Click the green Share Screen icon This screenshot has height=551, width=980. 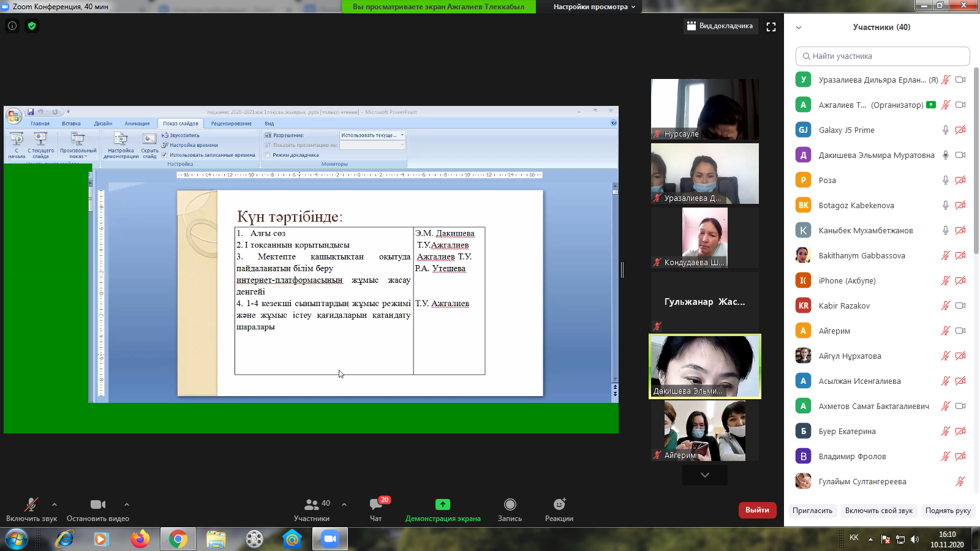coord(442,504)
